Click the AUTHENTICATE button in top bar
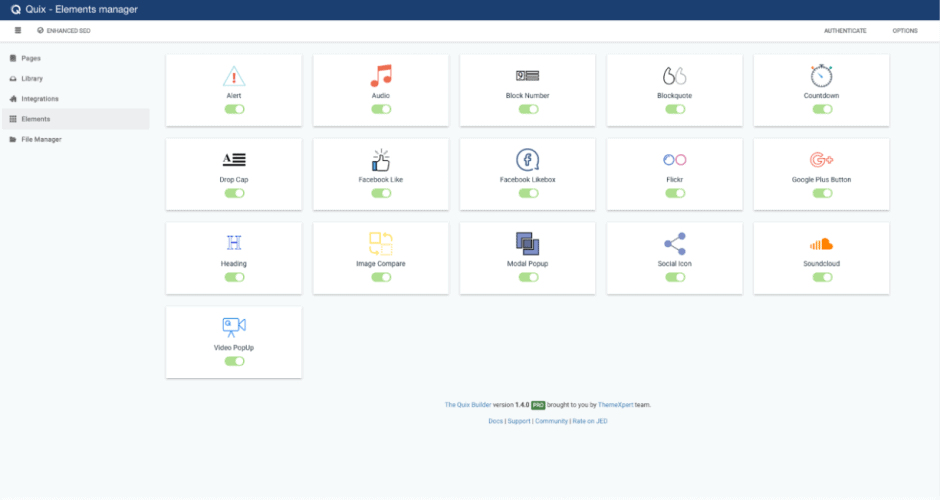The image size is (940, 500). pyautogui.click(x=845, y=31)
